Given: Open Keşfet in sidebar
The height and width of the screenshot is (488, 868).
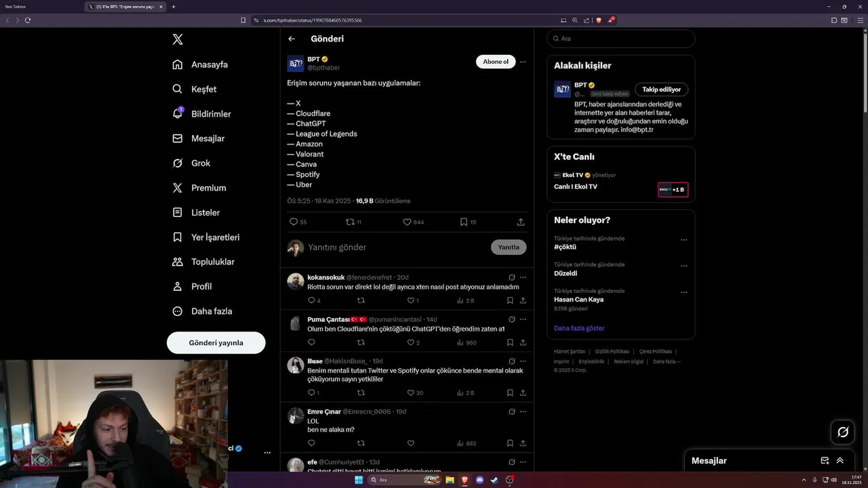Looking at the screenshot, I should (x=195, y=89).
